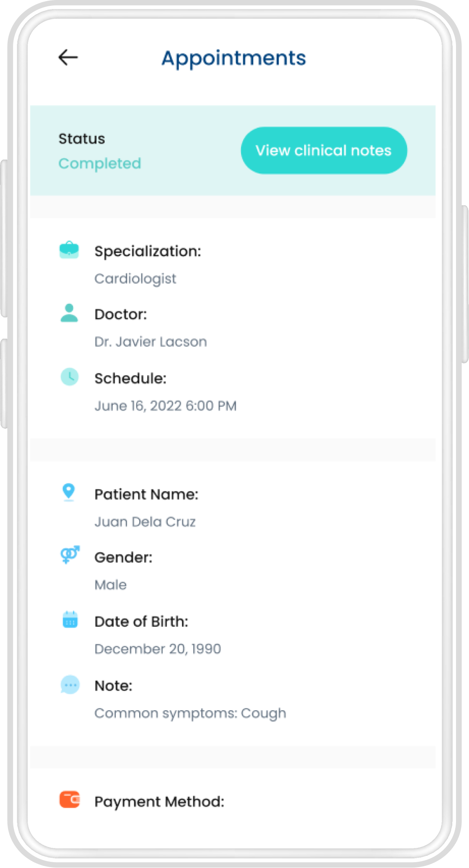Click the Schedule clock icon
The width and height of the screenshot is (469, 868).
[x=70, y=377]
